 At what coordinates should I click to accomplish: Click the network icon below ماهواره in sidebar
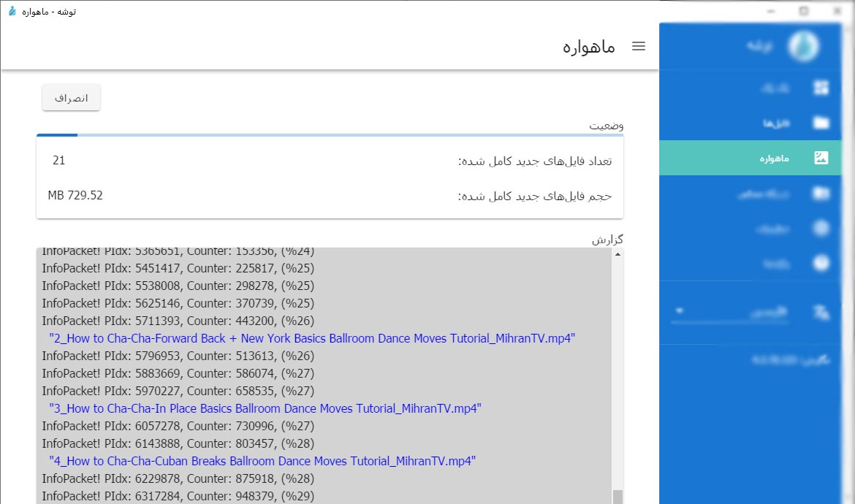(821, 193)
